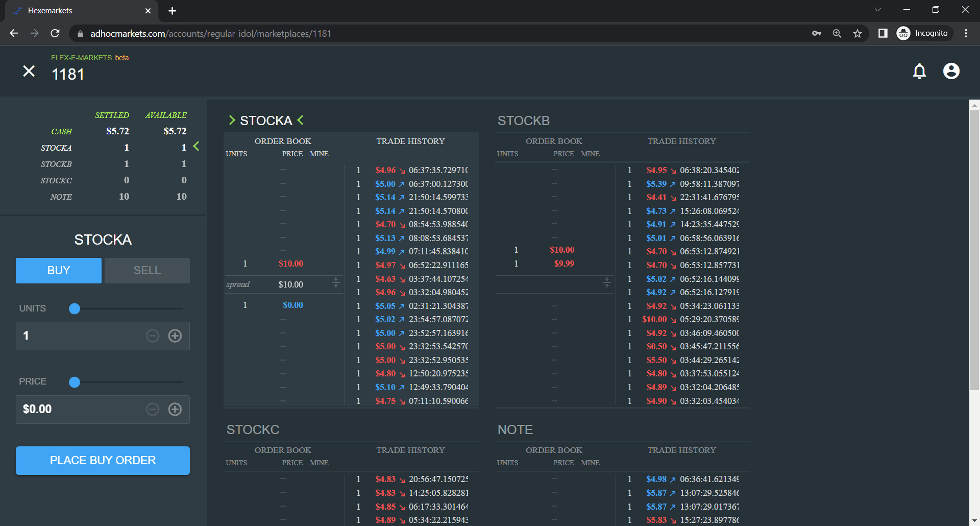The width and height of the screenshot is (980, 526).
Task: Click the CASH settled value $5.72
Action: click(117, 131)
